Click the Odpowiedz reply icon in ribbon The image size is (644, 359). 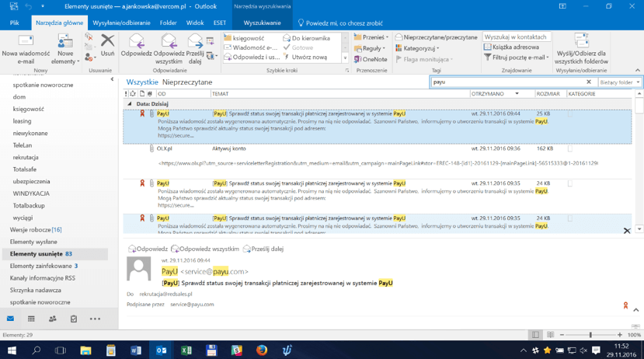(x=136, y=42)
